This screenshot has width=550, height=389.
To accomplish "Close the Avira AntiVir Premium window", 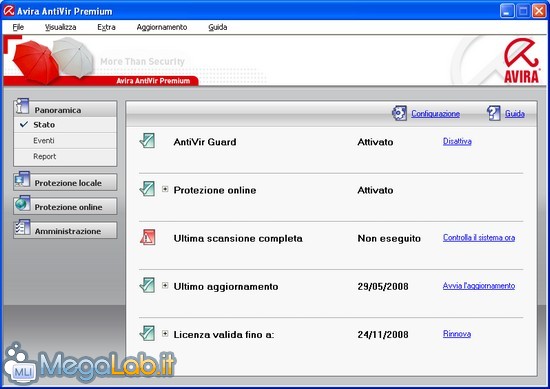I will [539, 11].
